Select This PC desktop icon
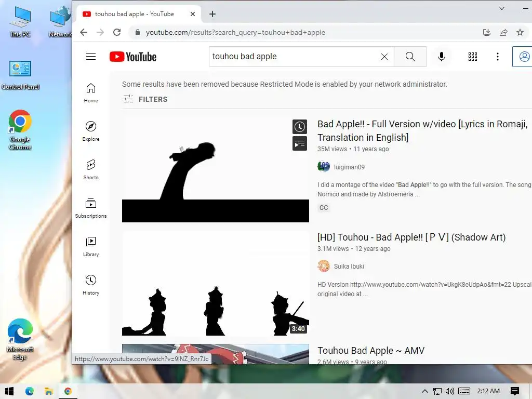 tap(20, 22)
